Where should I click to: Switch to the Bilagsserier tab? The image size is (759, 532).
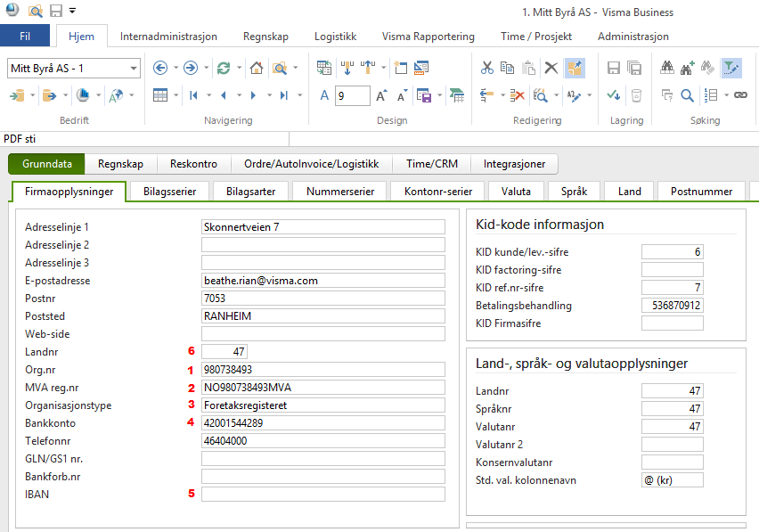168,192
